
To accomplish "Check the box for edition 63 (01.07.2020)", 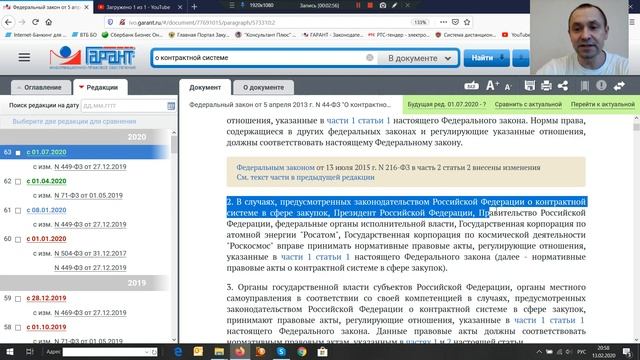I will pos(18,153).
